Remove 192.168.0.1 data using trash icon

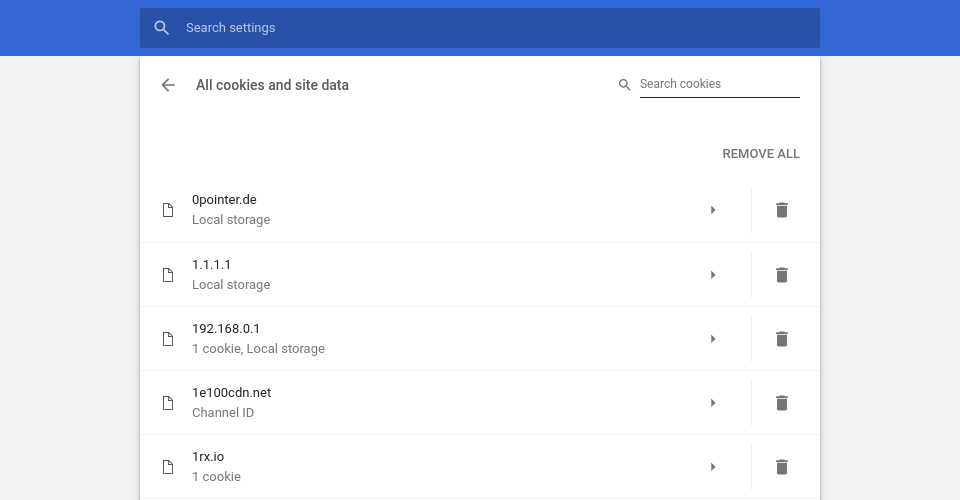point(781,339)
